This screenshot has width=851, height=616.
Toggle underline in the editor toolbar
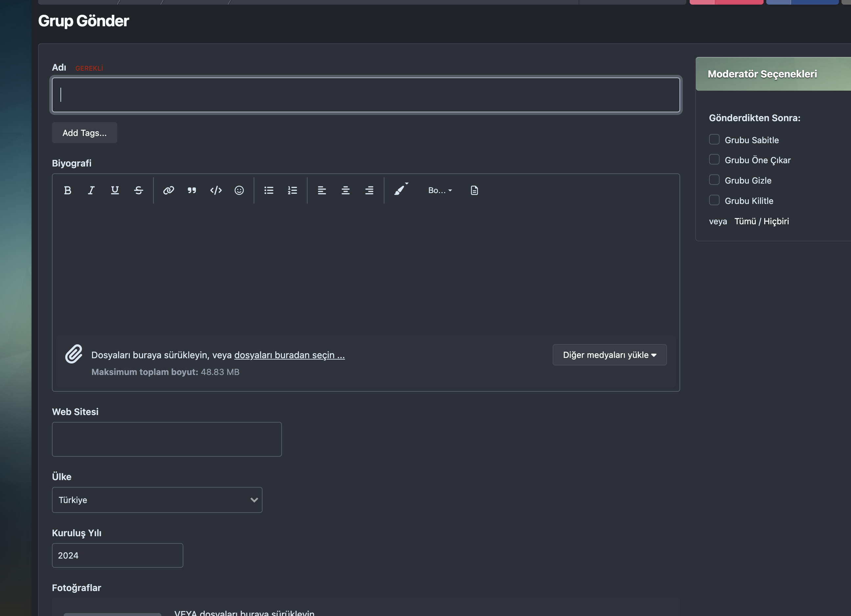point(115,190)
